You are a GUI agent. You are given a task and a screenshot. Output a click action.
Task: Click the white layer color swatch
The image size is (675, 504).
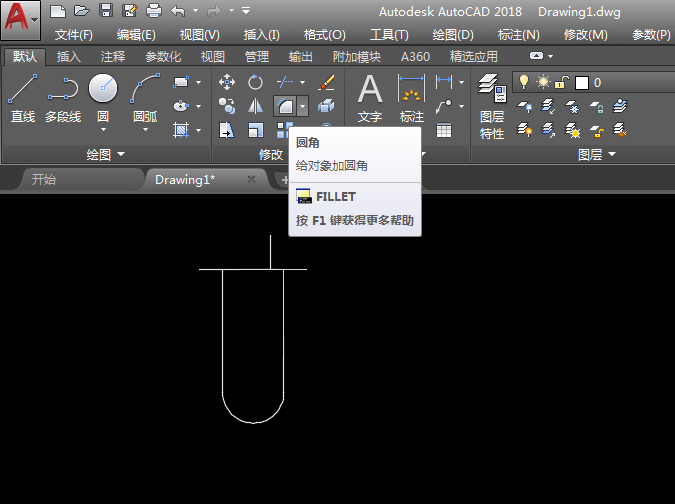[x=582, y=83]
